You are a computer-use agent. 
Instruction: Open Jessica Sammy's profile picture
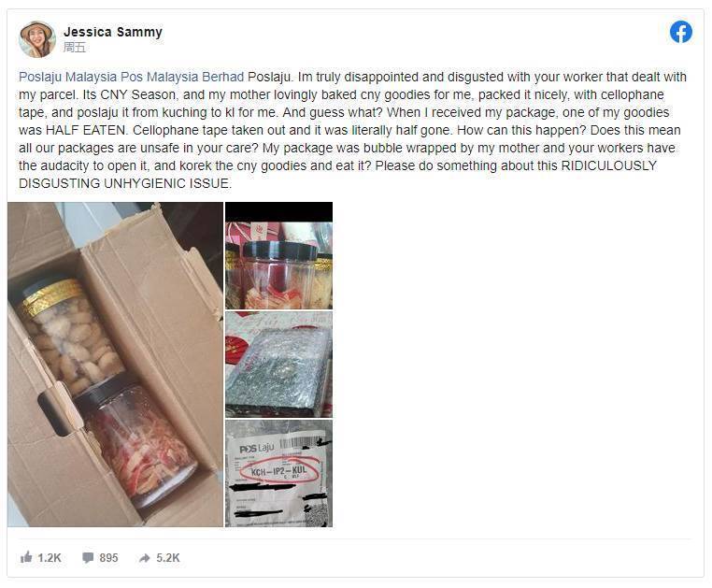pos(37,39)
